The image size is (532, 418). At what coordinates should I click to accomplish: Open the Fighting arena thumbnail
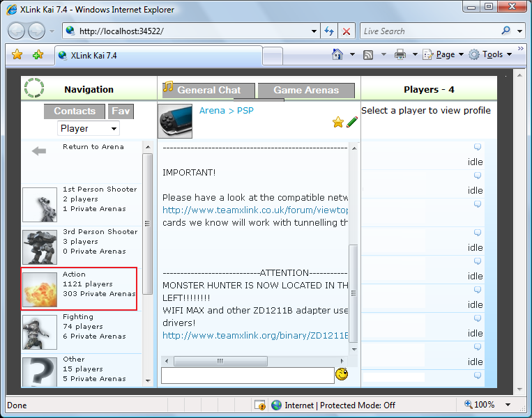[40, 332]
